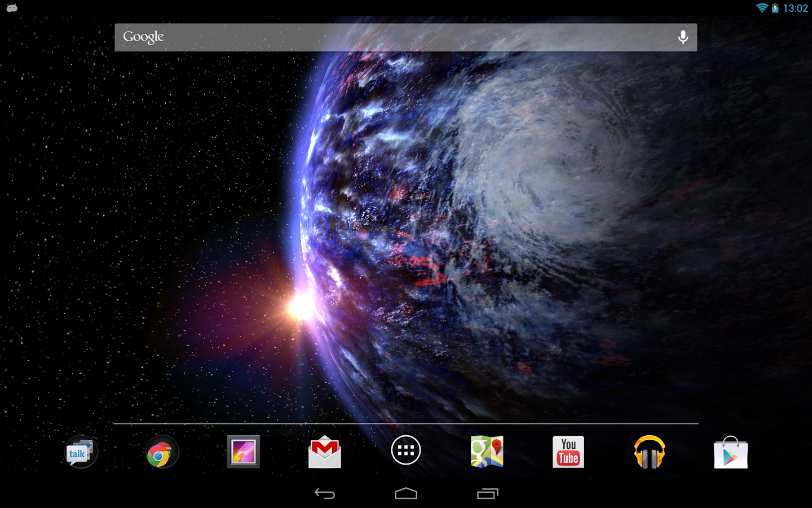This screenshot has height=508, width=812.
Task: Open the Gmail app
Action: click(325, 452)
